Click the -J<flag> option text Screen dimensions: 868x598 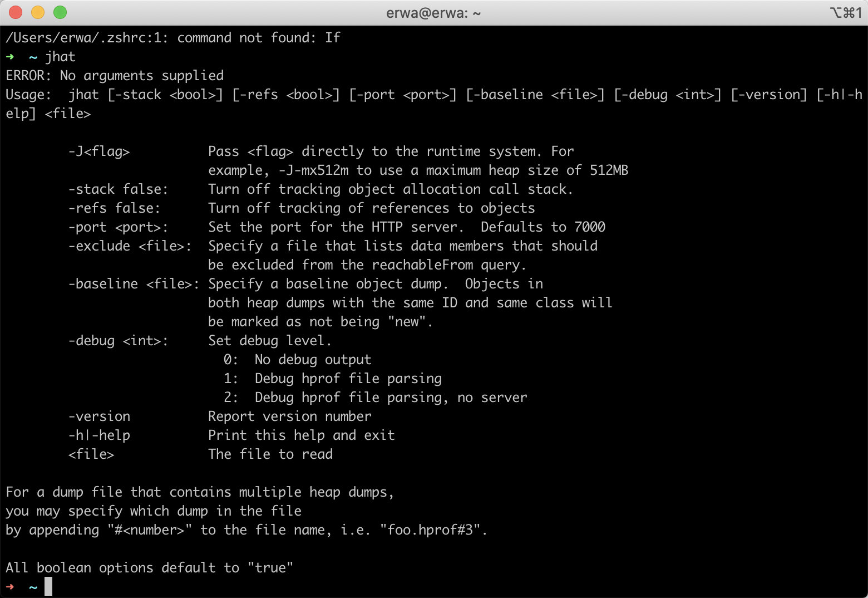point(99,151)
